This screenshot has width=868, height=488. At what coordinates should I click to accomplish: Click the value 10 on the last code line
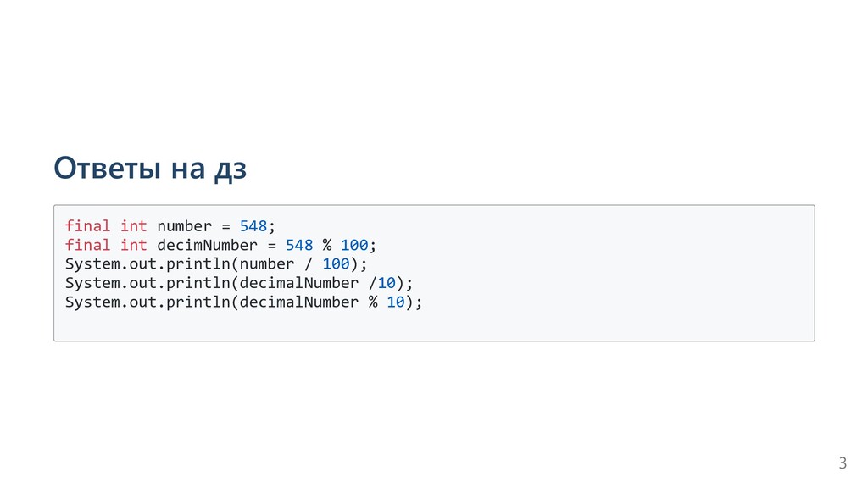(396, 302)
